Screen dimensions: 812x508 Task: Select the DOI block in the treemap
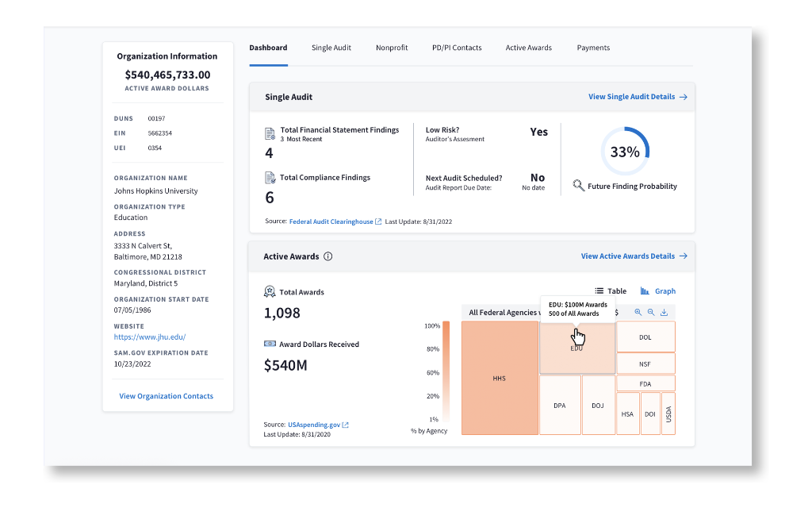650,414
